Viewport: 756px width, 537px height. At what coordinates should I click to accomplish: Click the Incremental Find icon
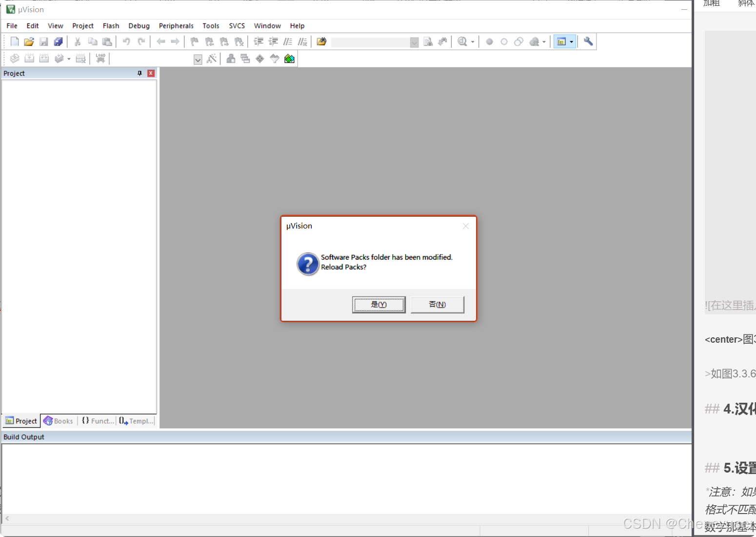pyautogui.click(x=442, y=41)
